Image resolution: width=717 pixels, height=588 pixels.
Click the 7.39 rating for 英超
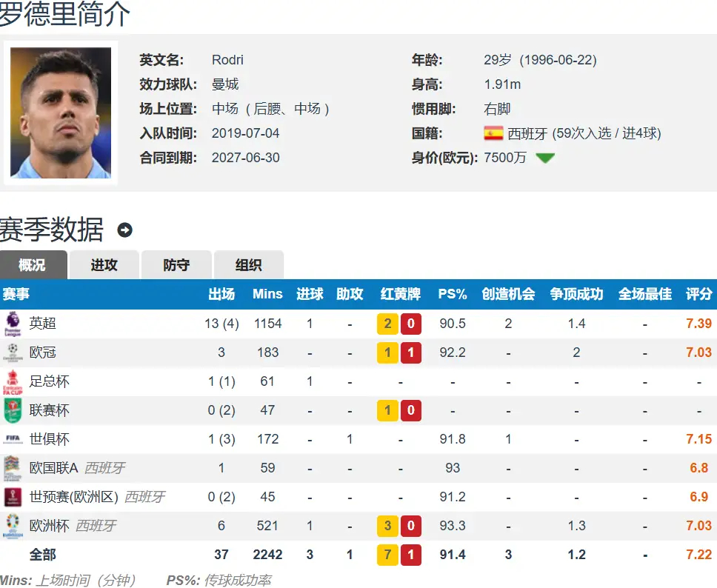(698, 323)
